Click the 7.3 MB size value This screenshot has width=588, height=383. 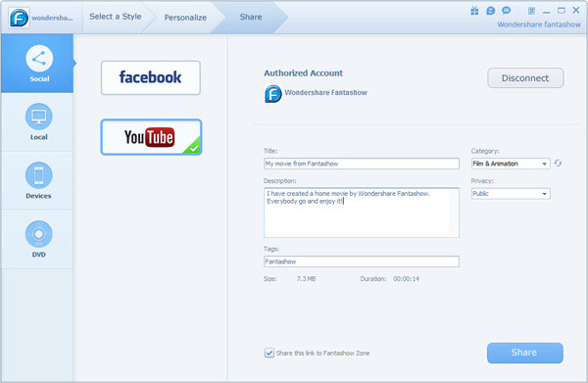point(306,279)
